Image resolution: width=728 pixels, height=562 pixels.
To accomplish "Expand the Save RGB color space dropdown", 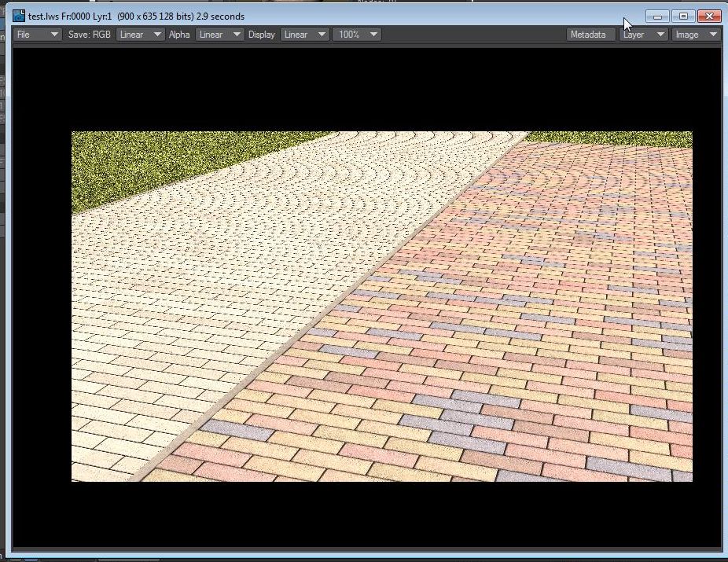I will 140,35.
